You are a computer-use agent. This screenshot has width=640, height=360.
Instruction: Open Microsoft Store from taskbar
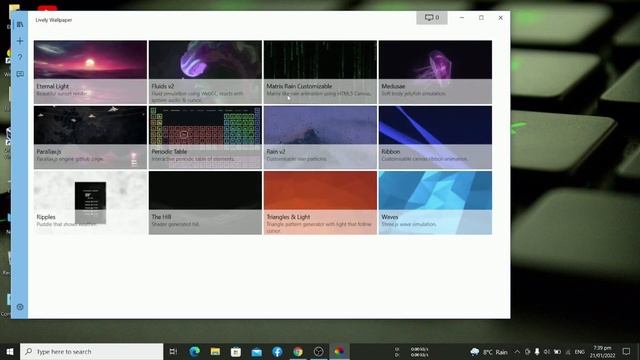tap(236, 351)
